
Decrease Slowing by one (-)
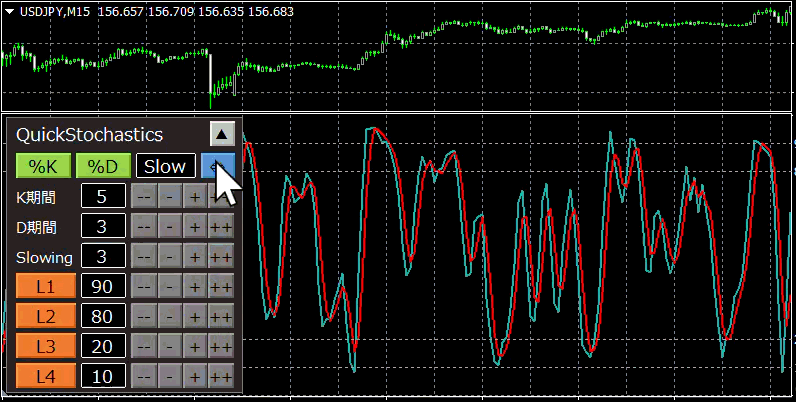tap(170, 256)
